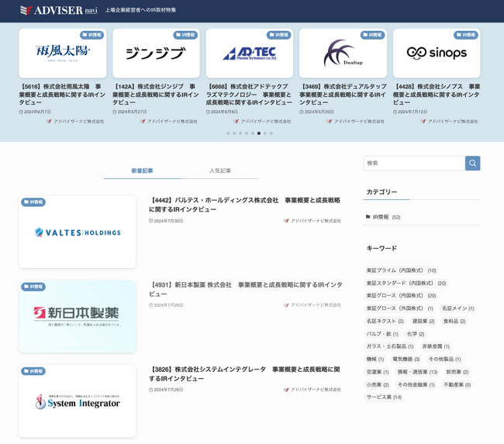Filter by 東証グロース(外国株式) keyword
Viewport: 504px width, 444px height.
pyautogui.click(x=400, y=308)
